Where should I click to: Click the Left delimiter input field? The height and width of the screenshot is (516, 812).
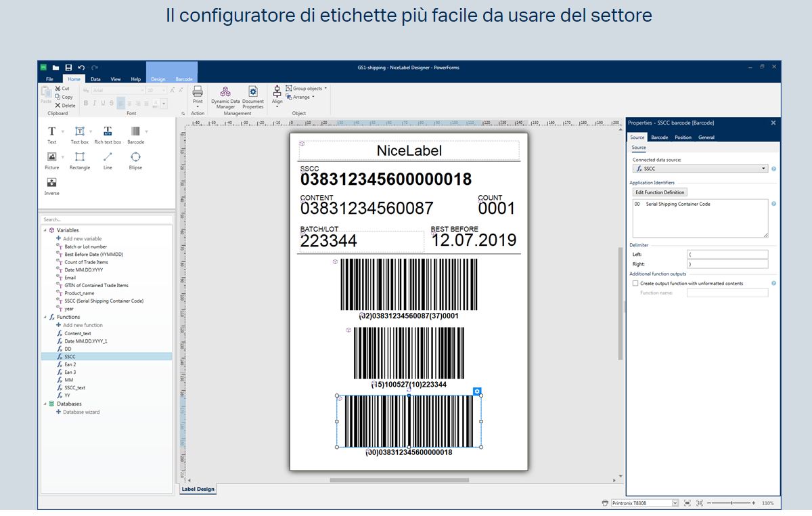tap(727, 255)
